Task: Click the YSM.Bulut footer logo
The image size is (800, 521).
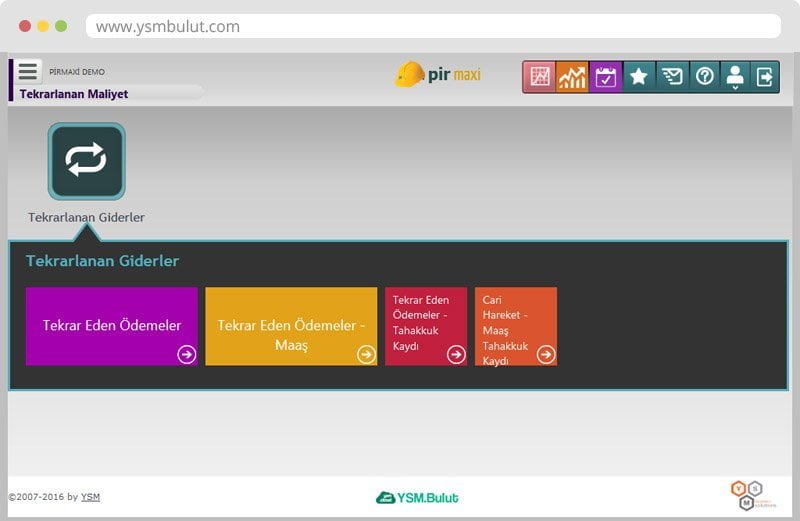Action: pos(417,497)
